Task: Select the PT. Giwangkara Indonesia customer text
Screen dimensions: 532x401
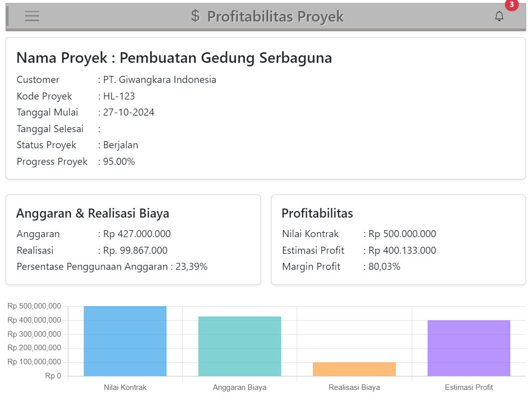Action: (160, 79)
